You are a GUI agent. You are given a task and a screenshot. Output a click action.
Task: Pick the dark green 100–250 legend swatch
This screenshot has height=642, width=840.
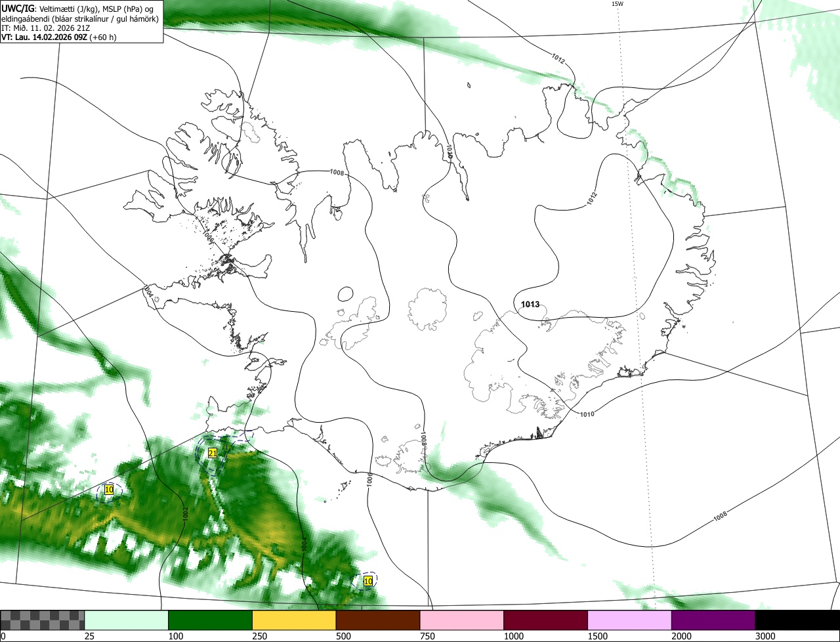coord(211,620)
